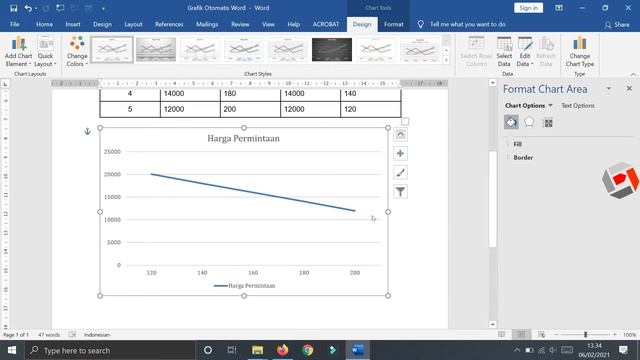
Task: Switch to Read Mode view
Action: (x=502, y=335)
